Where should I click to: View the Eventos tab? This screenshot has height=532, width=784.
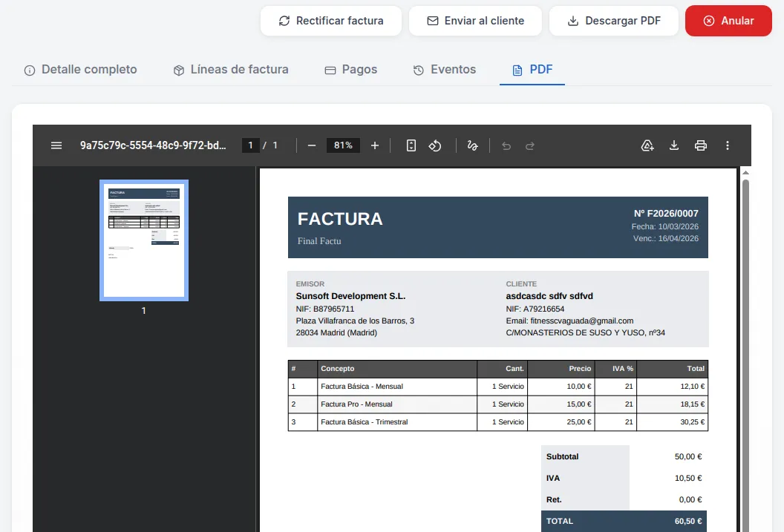pyautogui.click(x=445, y=70)
